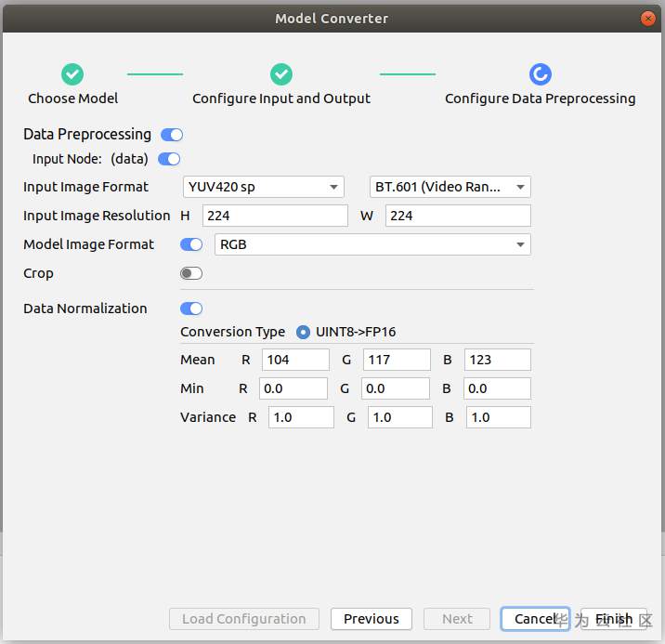This screenshot has height=644, width=665.
Task: Click the Input Image Resolution W field
Action: click(458, 216)
